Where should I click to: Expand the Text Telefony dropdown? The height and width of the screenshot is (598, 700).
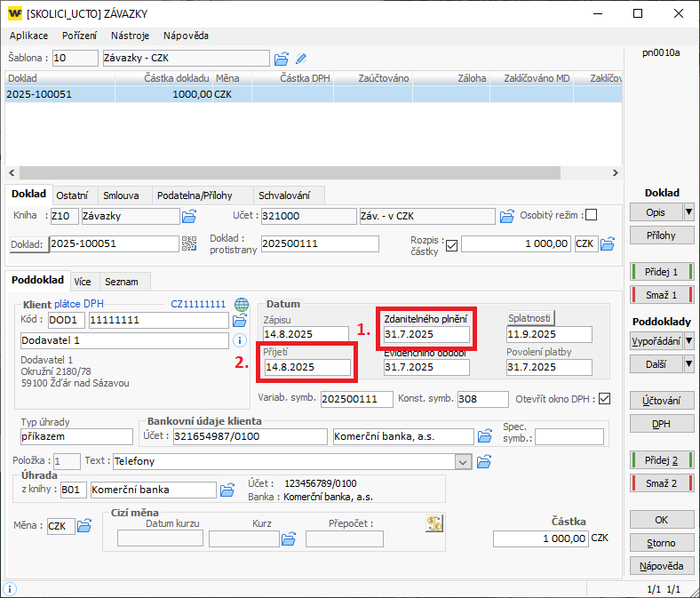pos(461,461)
